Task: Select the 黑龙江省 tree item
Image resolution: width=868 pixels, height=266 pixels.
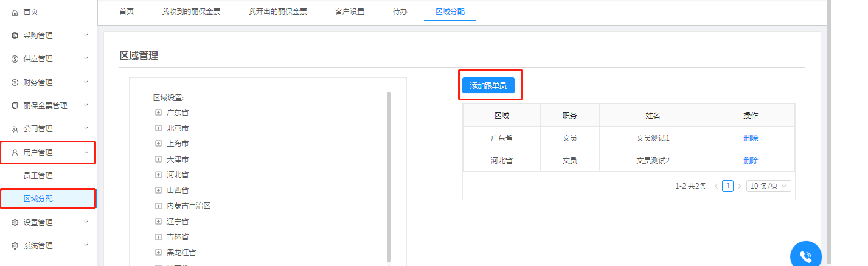Action: click(181, 252)
